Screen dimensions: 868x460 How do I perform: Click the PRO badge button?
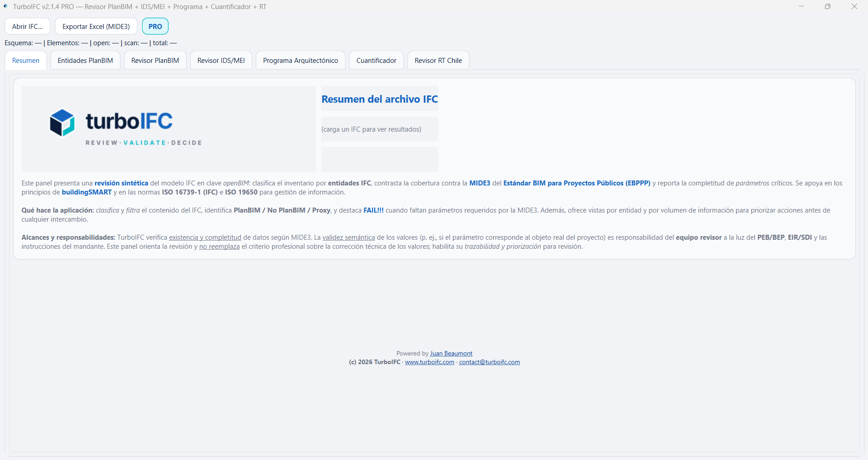tap(155, 26)
